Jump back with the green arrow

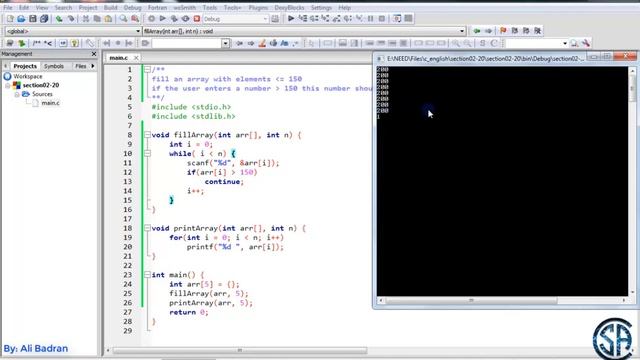pos(477,31)
